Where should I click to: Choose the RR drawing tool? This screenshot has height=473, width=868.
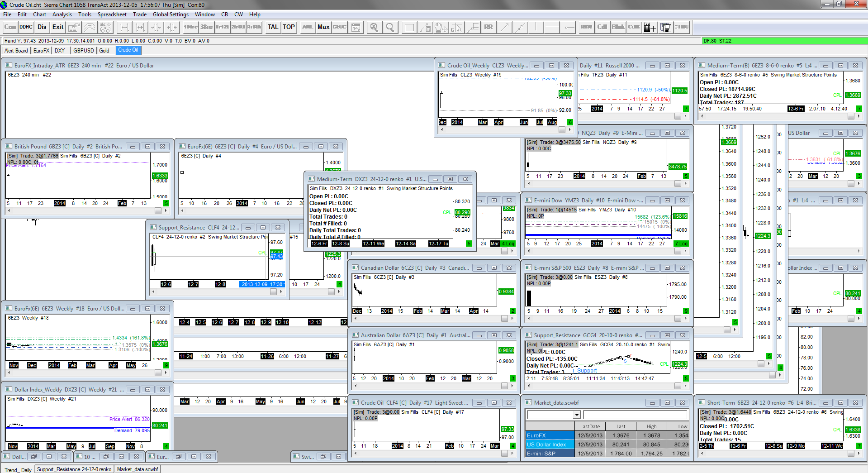[488, 27]
